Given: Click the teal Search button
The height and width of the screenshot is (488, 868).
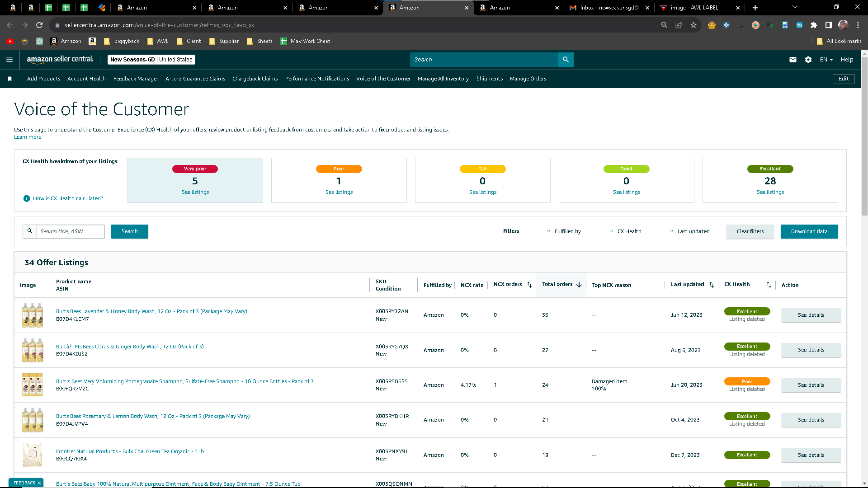Looking at the screenshot, I should click(x=130, y=231).
